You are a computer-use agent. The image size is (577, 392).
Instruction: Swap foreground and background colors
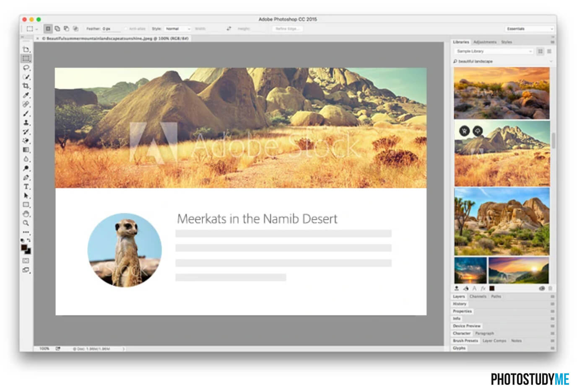29,240
